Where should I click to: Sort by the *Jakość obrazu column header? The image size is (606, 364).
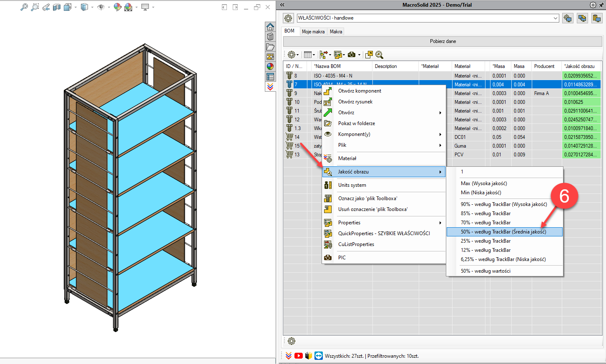click(581, 66)
